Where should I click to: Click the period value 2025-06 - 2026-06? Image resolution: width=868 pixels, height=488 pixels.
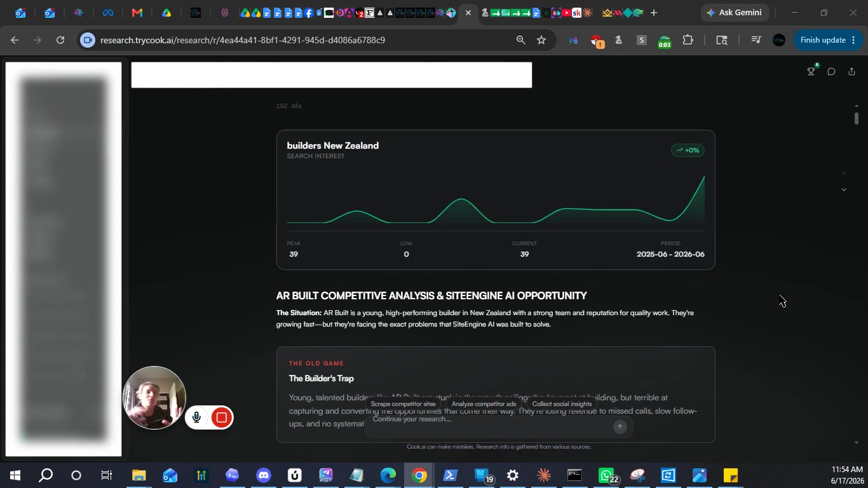point(670,254)
